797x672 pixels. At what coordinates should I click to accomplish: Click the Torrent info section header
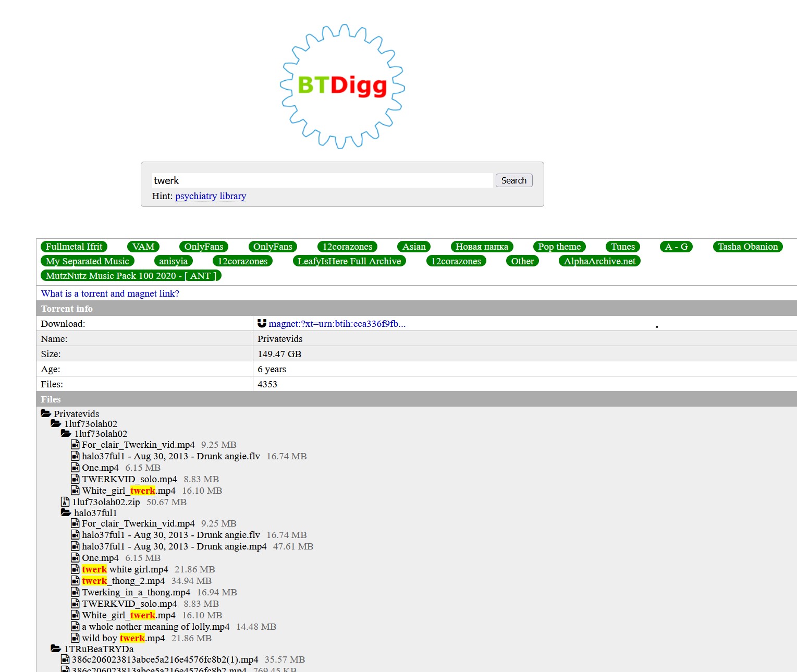(416, 308)
